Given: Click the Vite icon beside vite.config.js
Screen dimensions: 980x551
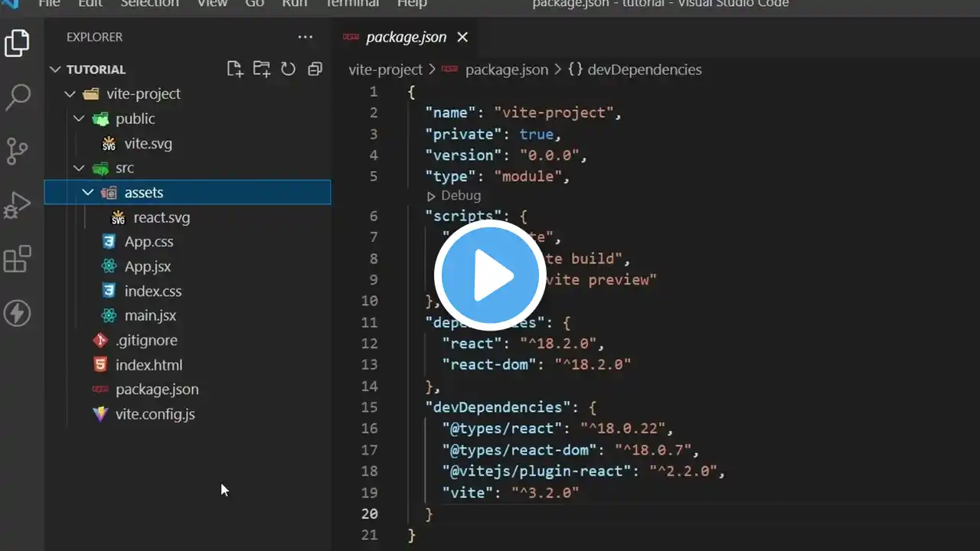Looking at the screenshot, I should 100,414.
